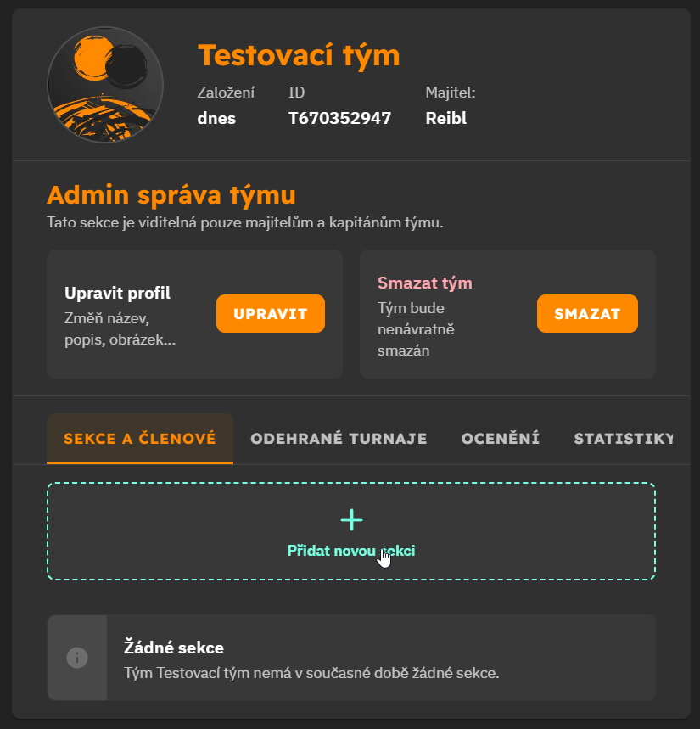
Task: Click the team ID "T670352947"
Action: [x=339, y=118]
